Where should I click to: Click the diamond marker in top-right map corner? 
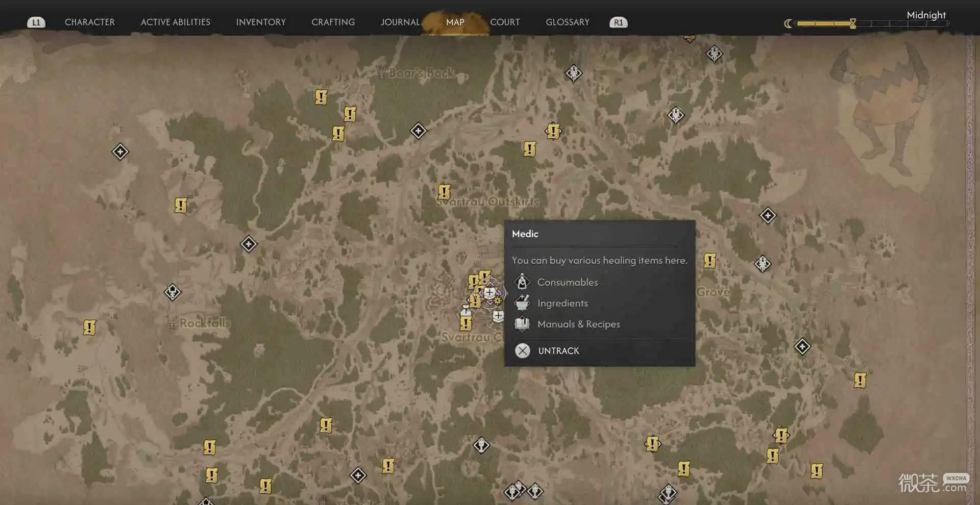(x=715, y=53)
